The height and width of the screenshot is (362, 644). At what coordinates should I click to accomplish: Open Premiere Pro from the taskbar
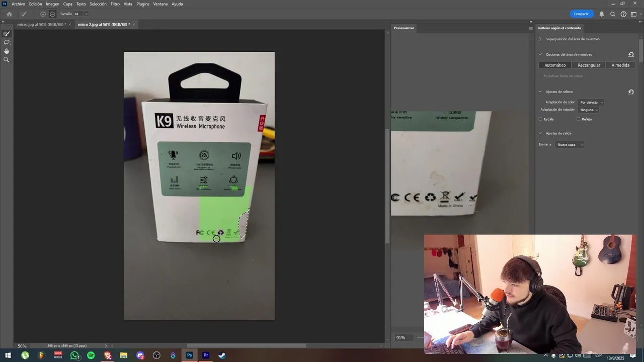tap(206, 355)
